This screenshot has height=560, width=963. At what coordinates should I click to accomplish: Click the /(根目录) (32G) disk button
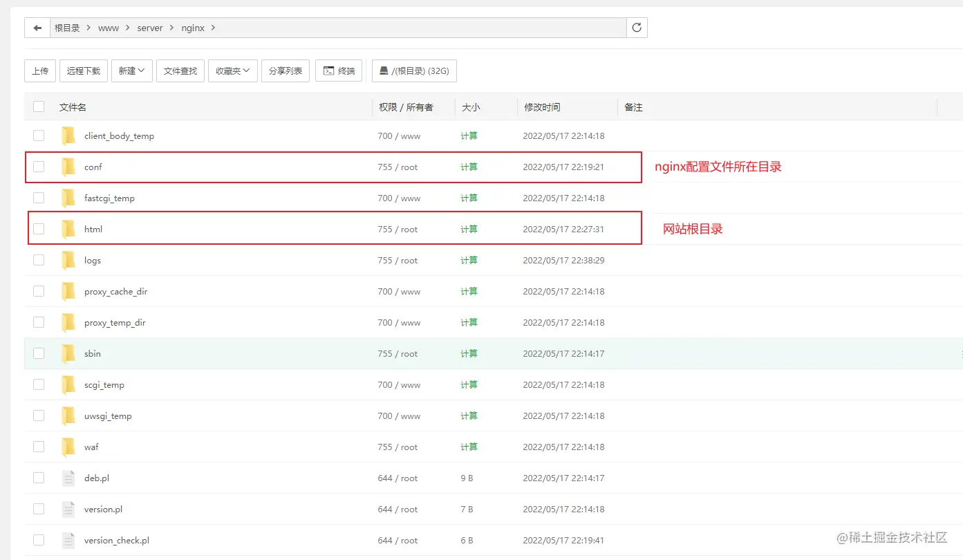(414, 71)
